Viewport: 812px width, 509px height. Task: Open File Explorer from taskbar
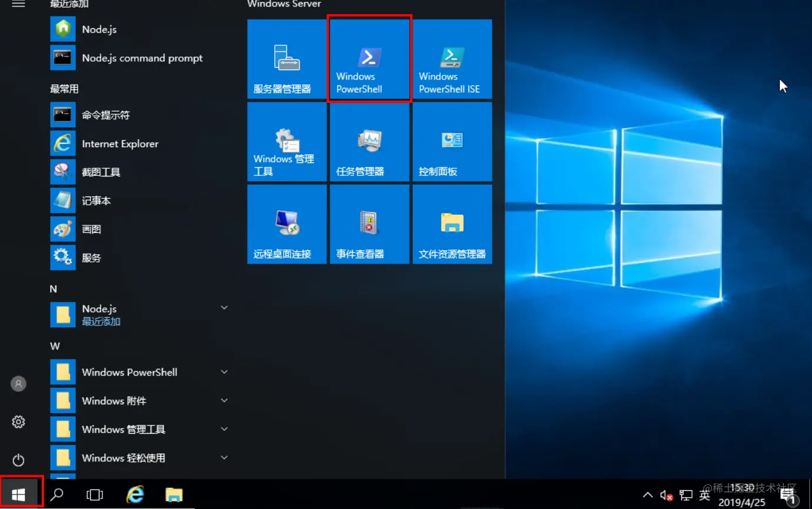click(x=174, y=495)
